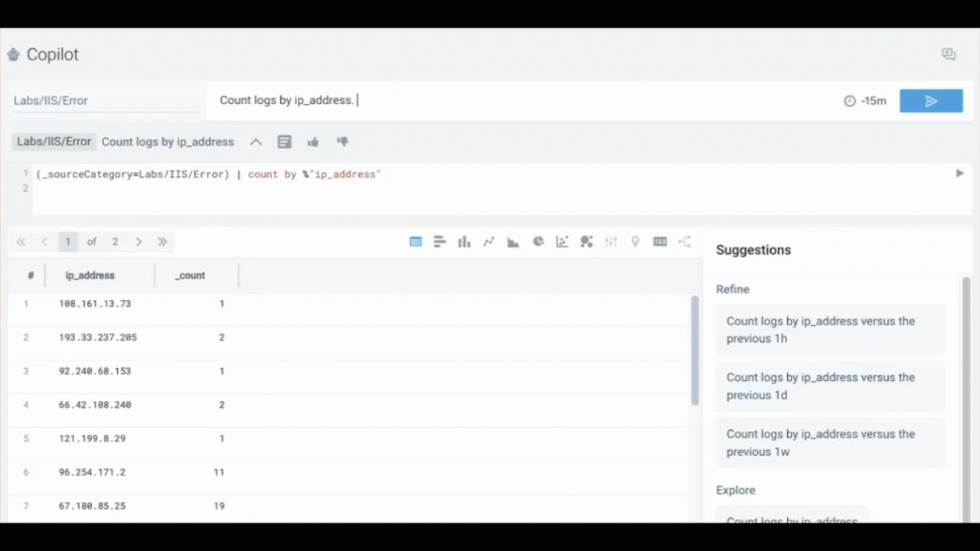Viewport: 980px width, 551px height.
Task: Collapse the query with the chevron-up arrow
Action: coord(256,142)
